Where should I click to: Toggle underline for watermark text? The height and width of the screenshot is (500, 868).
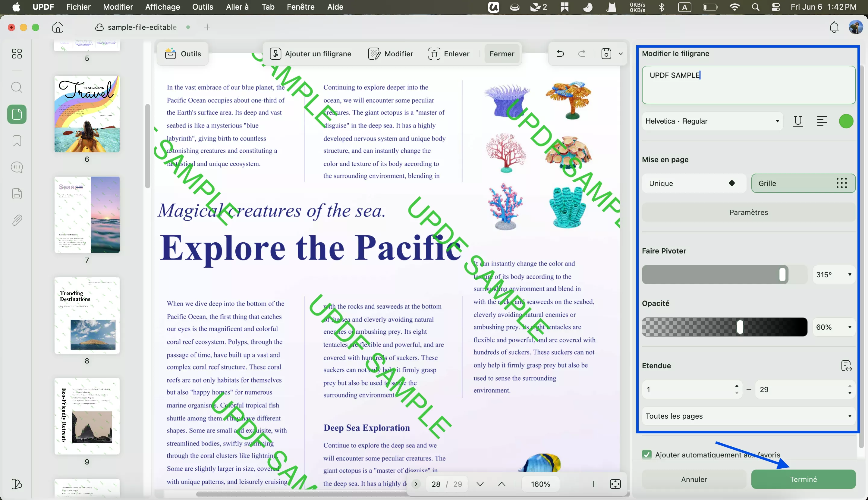click(x=797, y=121)
